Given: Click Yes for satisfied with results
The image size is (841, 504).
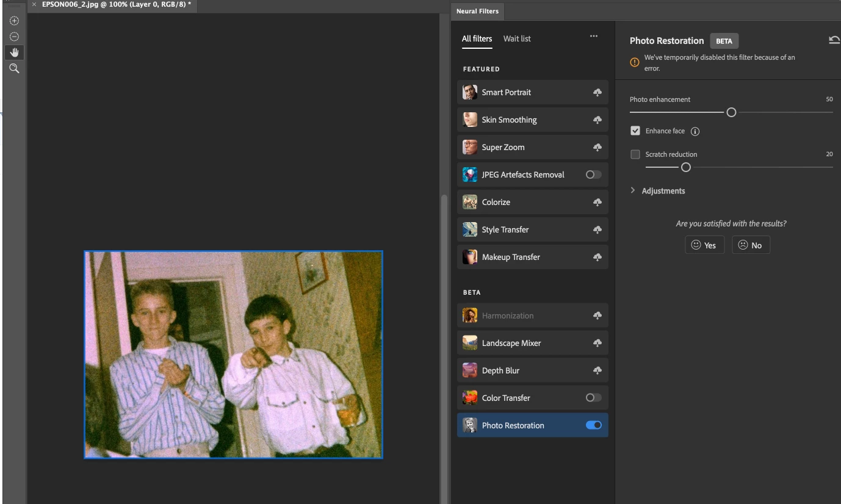Looking at the screenshot, I should [x=704, y=245].
